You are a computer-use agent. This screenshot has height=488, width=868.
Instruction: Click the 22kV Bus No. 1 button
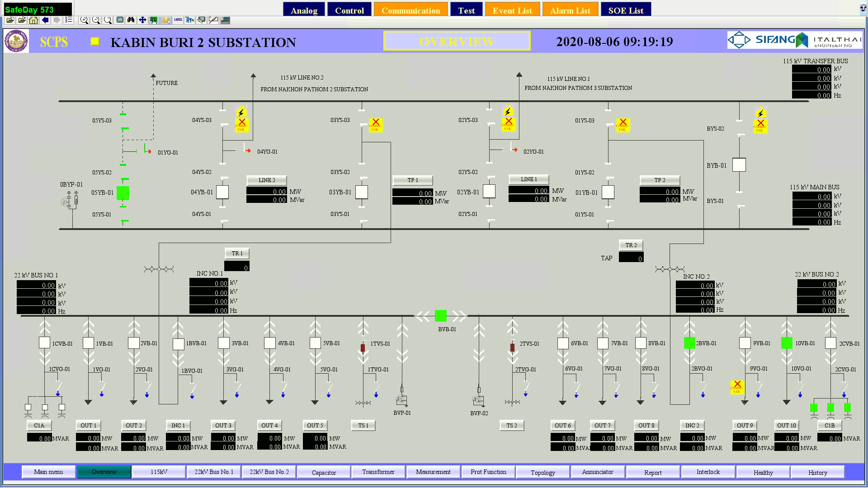point(214,472)
